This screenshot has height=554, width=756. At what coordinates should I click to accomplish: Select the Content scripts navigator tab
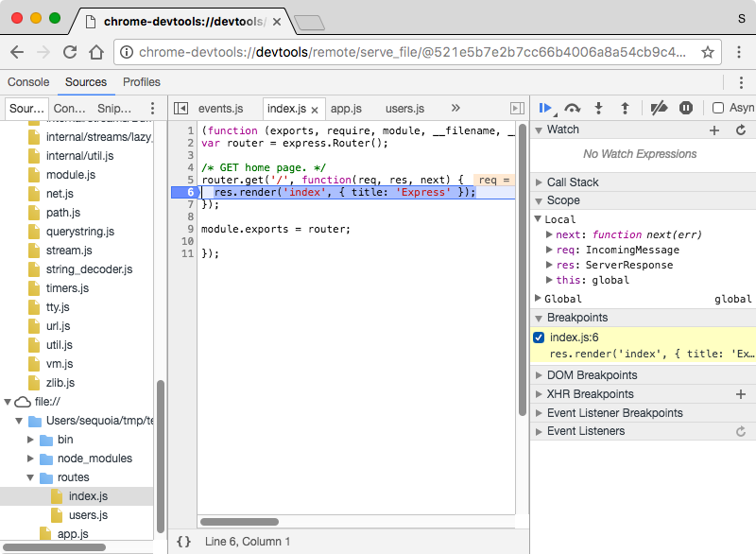[x=69, y=109]
